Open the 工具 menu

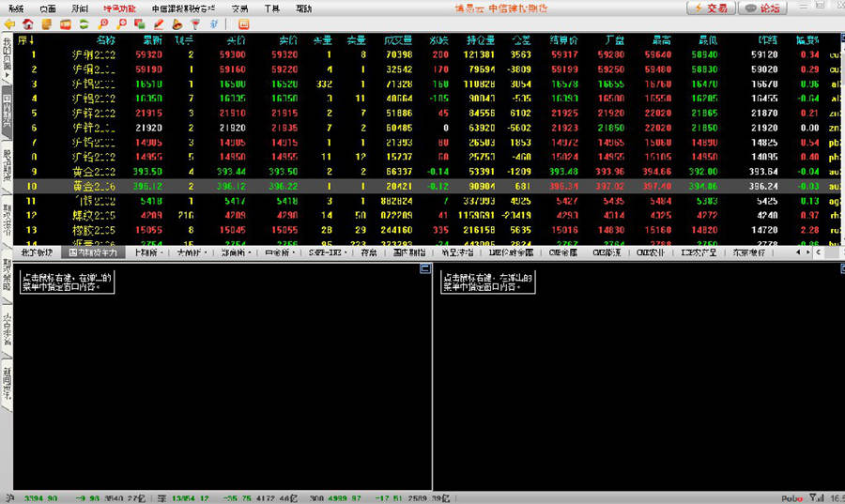point(271,8)
